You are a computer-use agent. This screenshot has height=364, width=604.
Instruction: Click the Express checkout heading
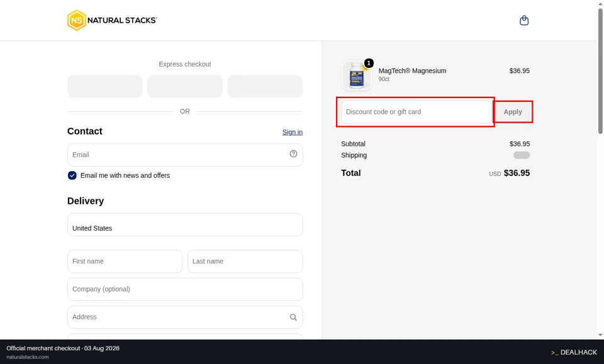point(185,64)
